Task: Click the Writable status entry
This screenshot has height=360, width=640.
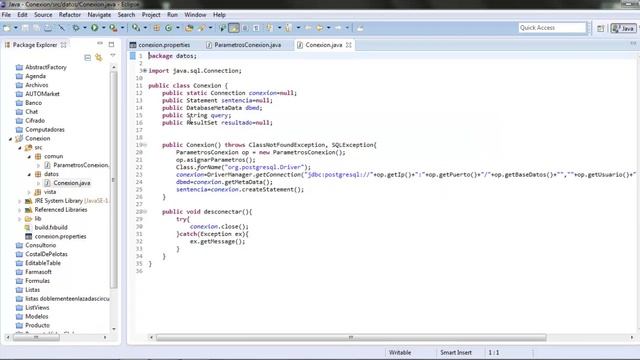Action: pyautogui.click(x=400, y=353)
